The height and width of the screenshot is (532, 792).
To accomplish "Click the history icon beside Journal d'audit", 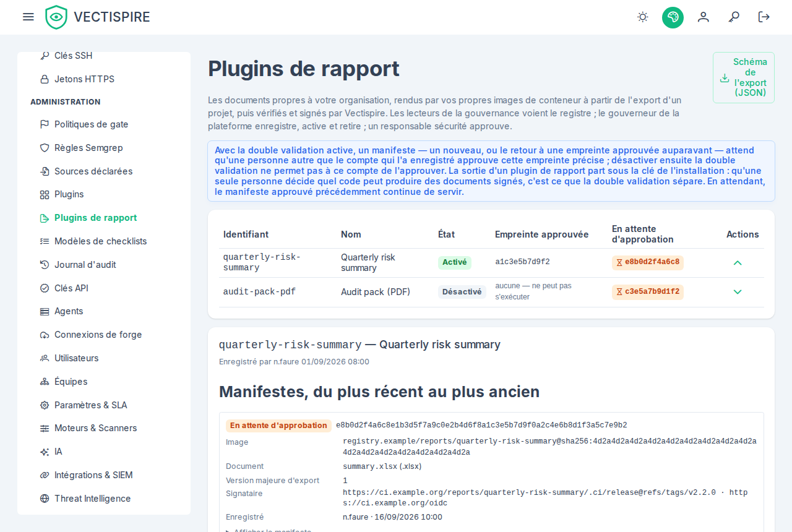I will click(x=45, y=265).
